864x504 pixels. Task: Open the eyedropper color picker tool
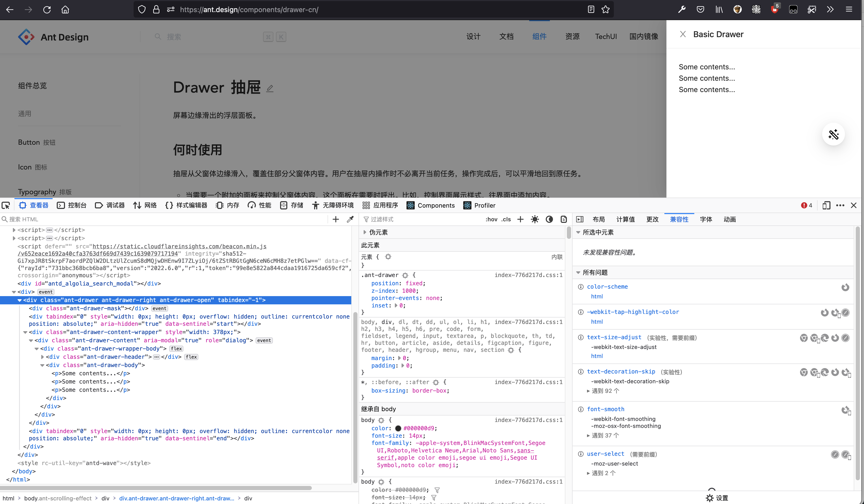[350, 219]
